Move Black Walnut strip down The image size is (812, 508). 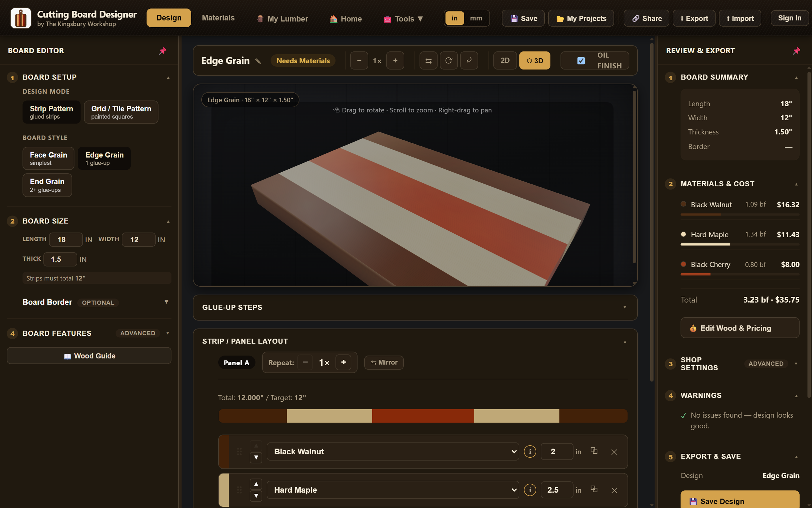point(256,457)
